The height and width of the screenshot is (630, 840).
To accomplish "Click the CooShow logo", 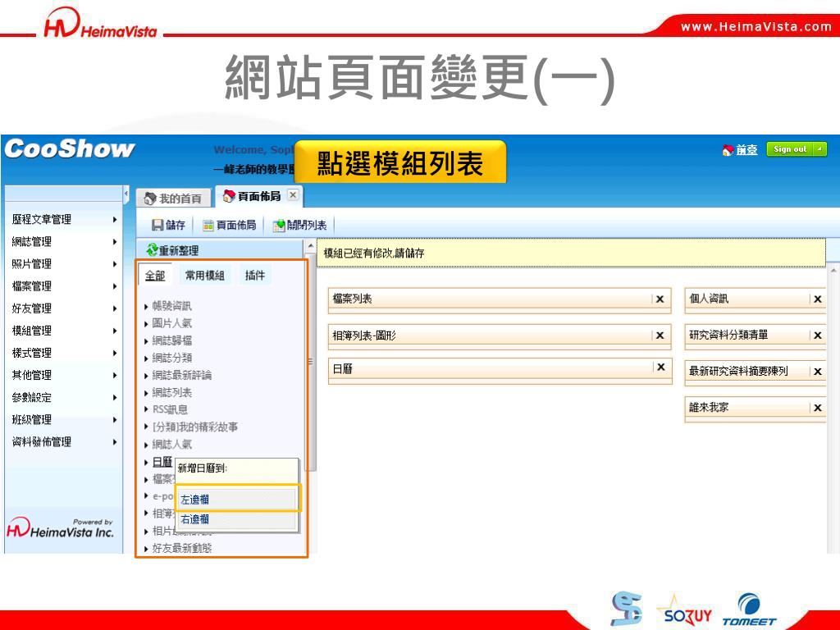I will (69, 148).
